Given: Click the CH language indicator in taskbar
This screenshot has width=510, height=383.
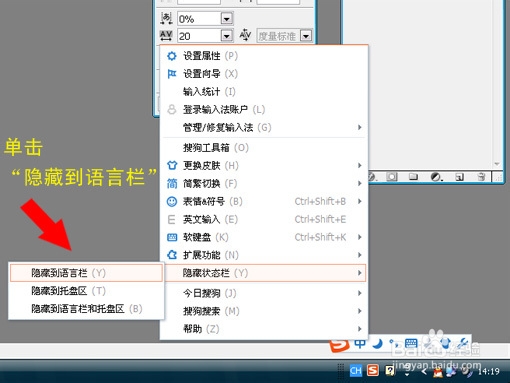Looking at the screenshot, I should pyautogui.click(x=356, y=371).
